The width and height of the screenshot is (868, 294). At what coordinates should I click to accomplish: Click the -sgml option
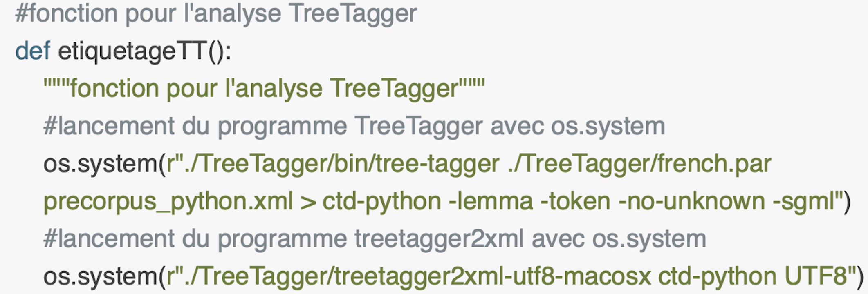803,202
